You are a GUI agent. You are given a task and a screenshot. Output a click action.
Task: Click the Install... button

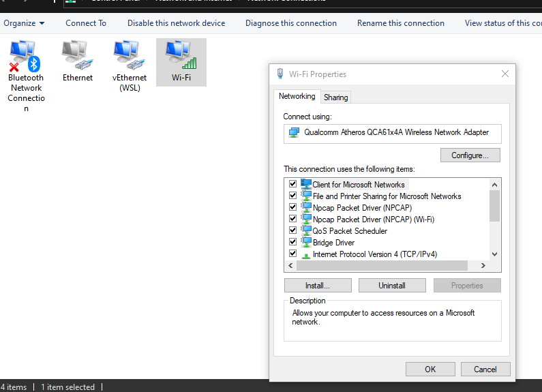click(x=318, y=286)
